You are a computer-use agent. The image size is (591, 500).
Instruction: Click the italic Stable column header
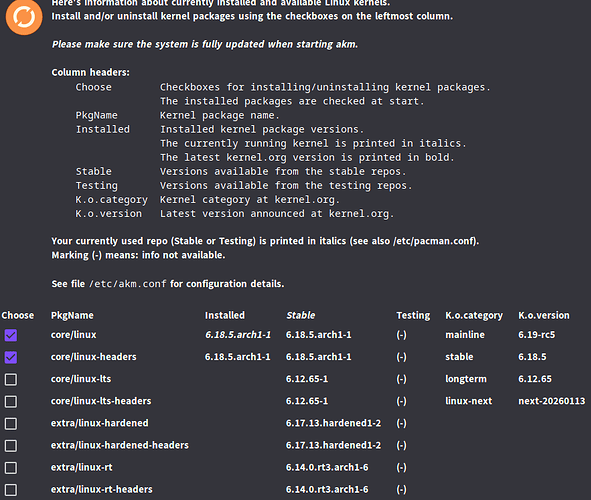[300, 315]
